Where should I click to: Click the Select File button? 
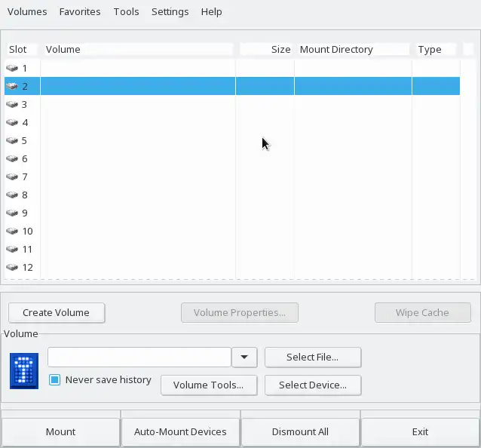pyautogui.click(x=313, y=357)
